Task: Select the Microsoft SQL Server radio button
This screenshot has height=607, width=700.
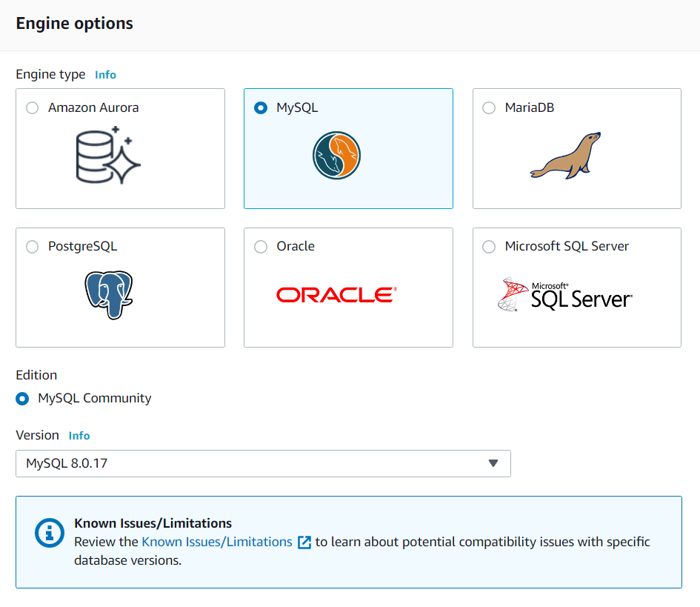Action: point(489,247)
